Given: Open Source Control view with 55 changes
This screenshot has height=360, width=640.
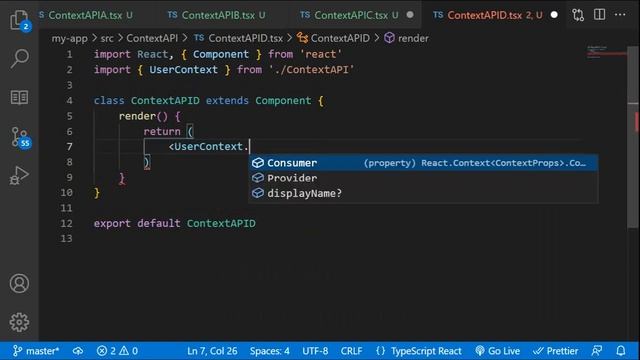Looking at the screenshot, I should point(20,137).
